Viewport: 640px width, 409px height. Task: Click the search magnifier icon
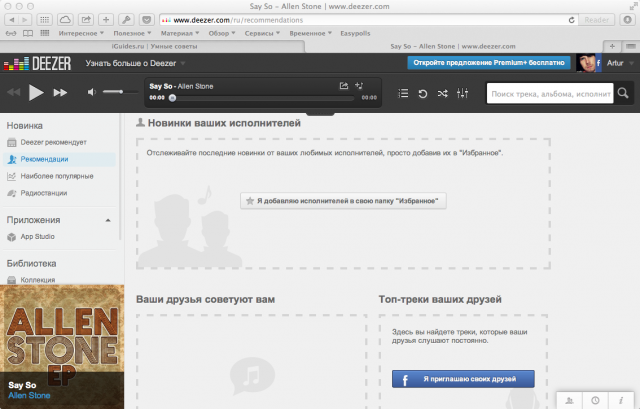[623, 93]
